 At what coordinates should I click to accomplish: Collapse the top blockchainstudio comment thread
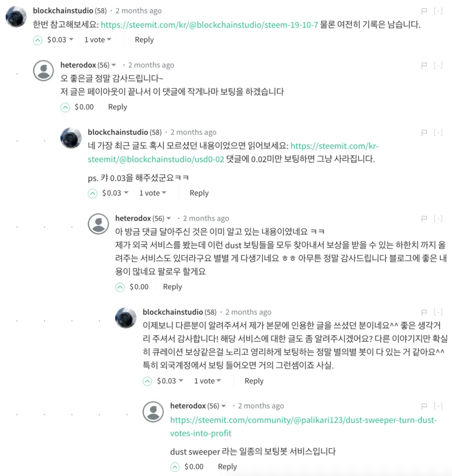tap(438, 11)
